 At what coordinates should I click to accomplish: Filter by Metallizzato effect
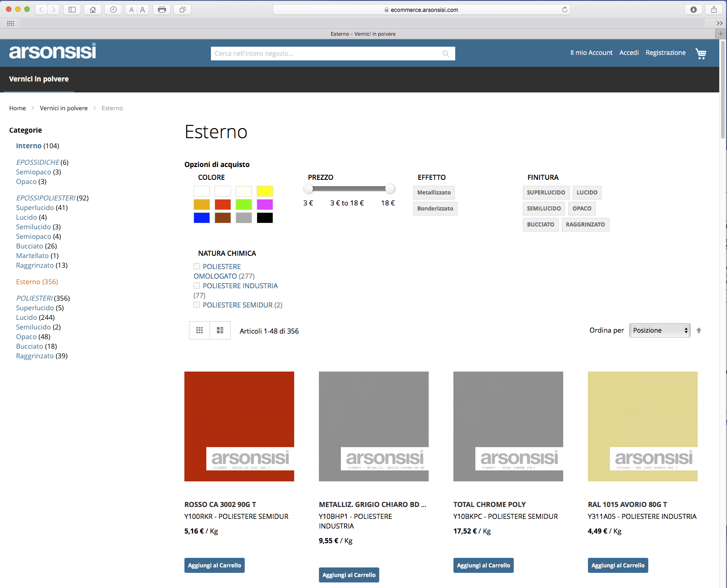click(x=434, y=193)
